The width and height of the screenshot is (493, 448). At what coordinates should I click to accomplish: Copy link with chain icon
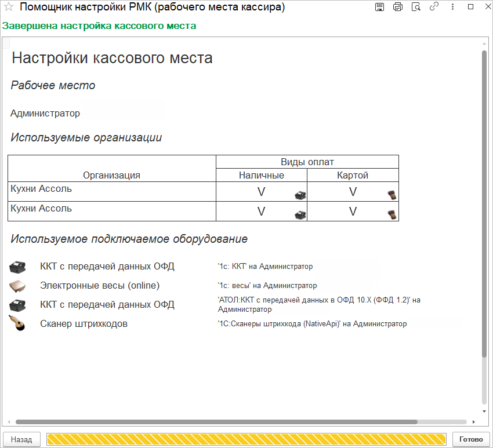[434, 6]
